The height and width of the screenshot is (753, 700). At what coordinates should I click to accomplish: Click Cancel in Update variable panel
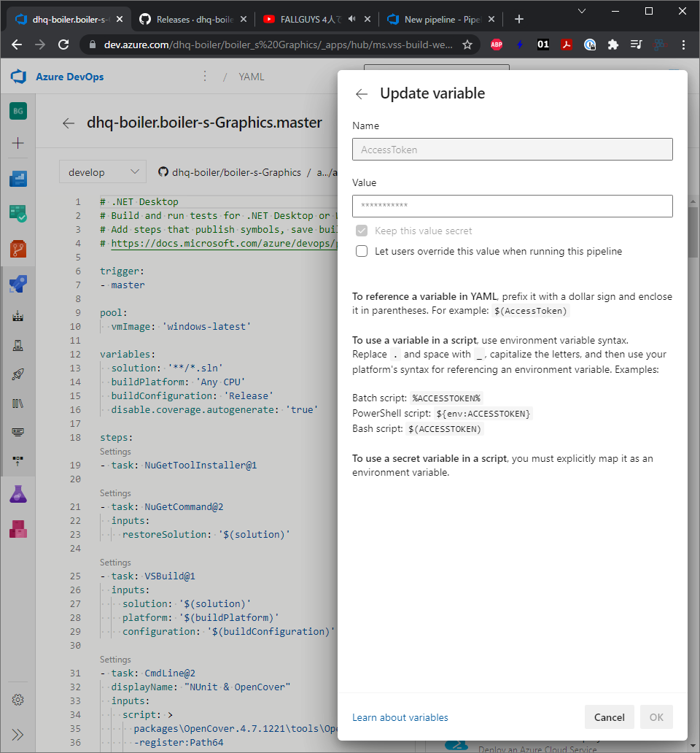click(x=610, y=717)
